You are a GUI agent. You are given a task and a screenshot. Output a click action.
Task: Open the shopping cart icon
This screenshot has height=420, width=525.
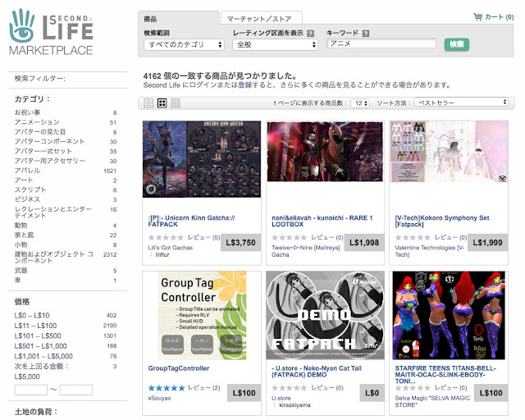coord(477,16)
